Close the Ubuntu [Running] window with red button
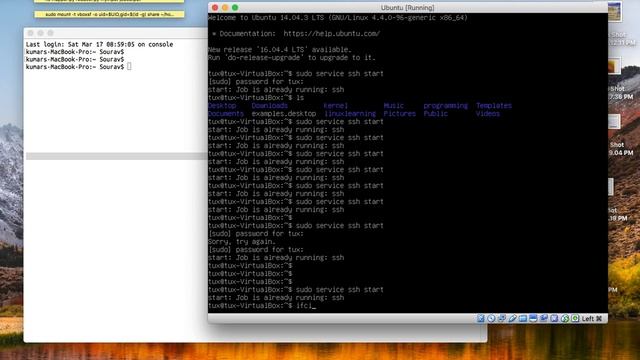Screen dimensions: 640x360 (215, 7)
